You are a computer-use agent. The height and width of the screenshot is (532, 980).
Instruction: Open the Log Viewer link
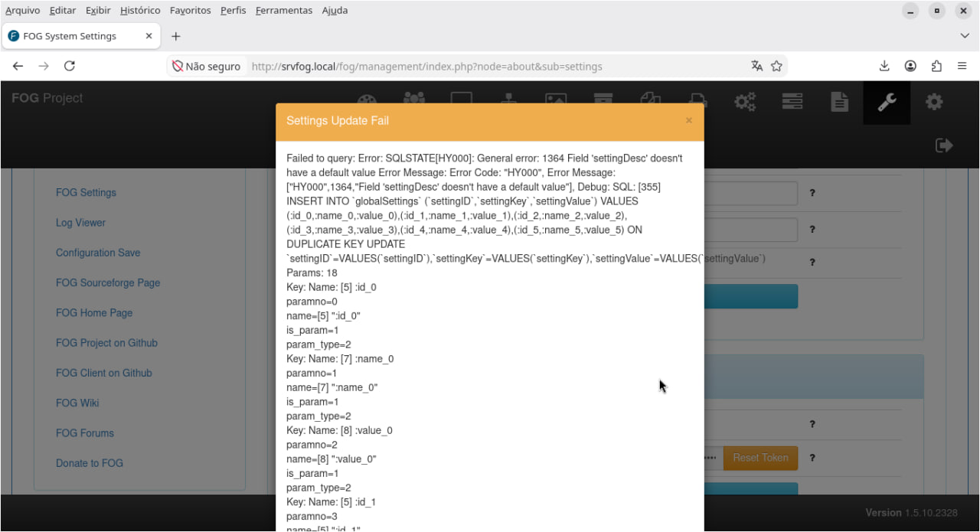point(80,223)
